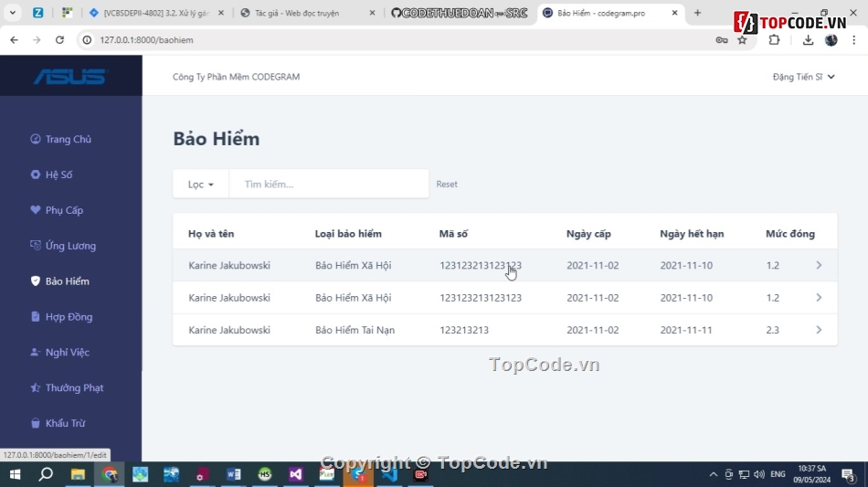The height and width of the screenshot is (487, 868).
Task: Open the Lọc filter dropdown
Action: coord(200,184)
